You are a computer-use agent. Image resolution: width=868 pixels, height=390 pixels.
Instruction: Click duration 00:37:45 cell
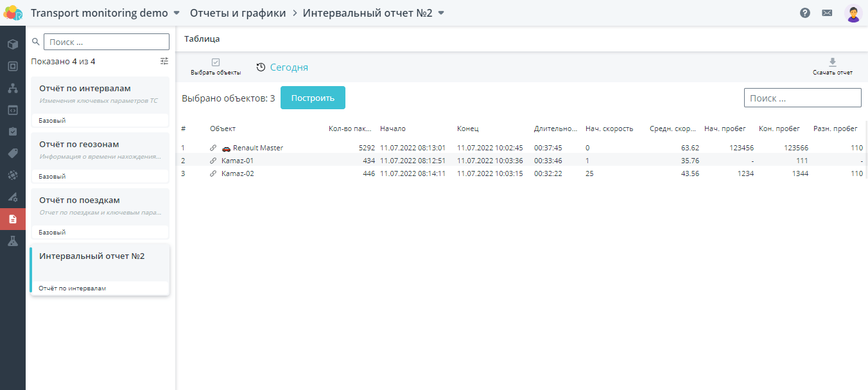point(548,148)
